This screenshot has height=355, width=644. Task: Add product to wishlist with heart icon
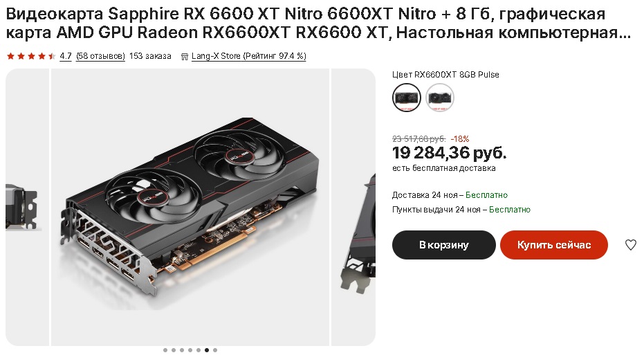[x=630, y=245]
